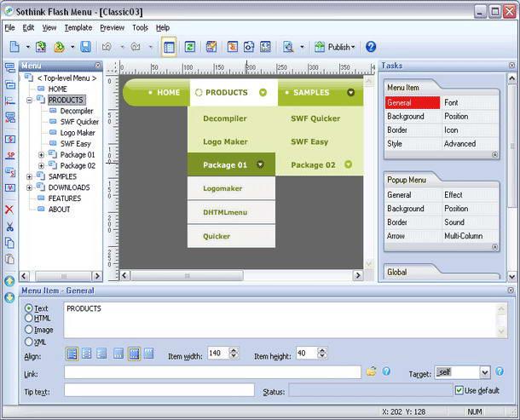Click the folder browse icon next to Link field
The height and width of the screenshot is (420, 520).
coord(372,371)
